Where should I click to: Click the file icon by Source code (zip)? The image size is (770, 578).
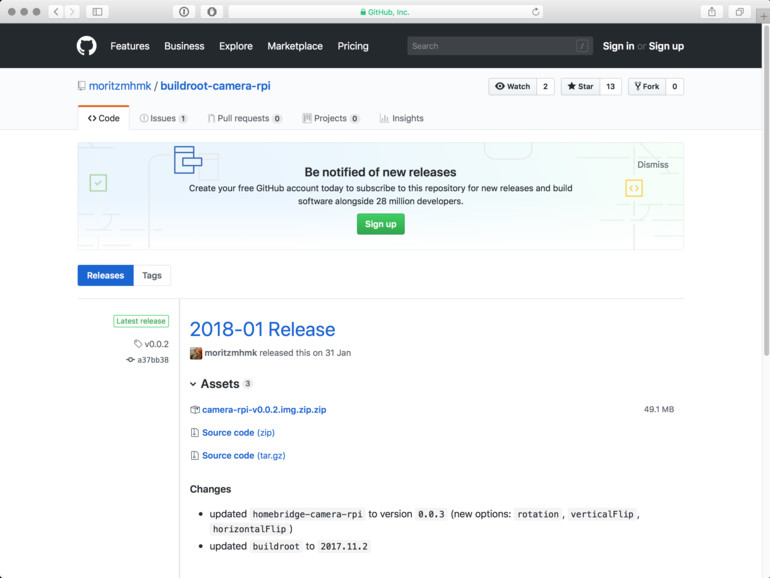194,433
